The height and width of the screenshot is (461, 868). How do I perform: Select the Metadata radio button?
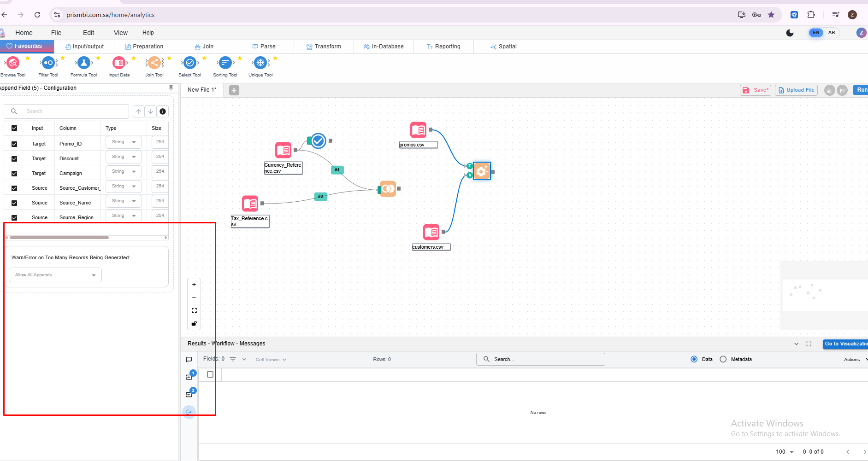tap(723, 359)
